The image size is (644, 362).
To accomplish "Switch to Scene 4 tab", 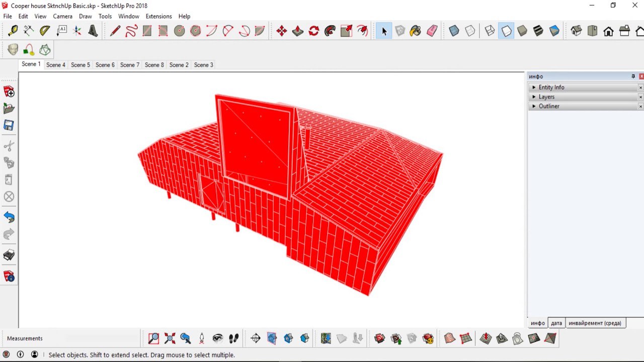I will 56,65.
